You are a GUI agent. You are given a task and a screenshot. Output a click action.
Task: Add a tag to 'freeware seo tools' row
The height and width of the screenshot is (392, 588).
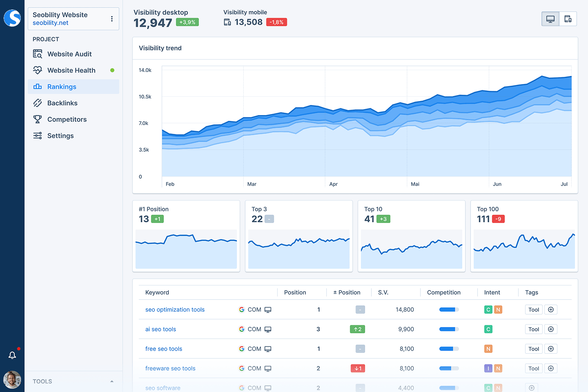coord(551,368)
